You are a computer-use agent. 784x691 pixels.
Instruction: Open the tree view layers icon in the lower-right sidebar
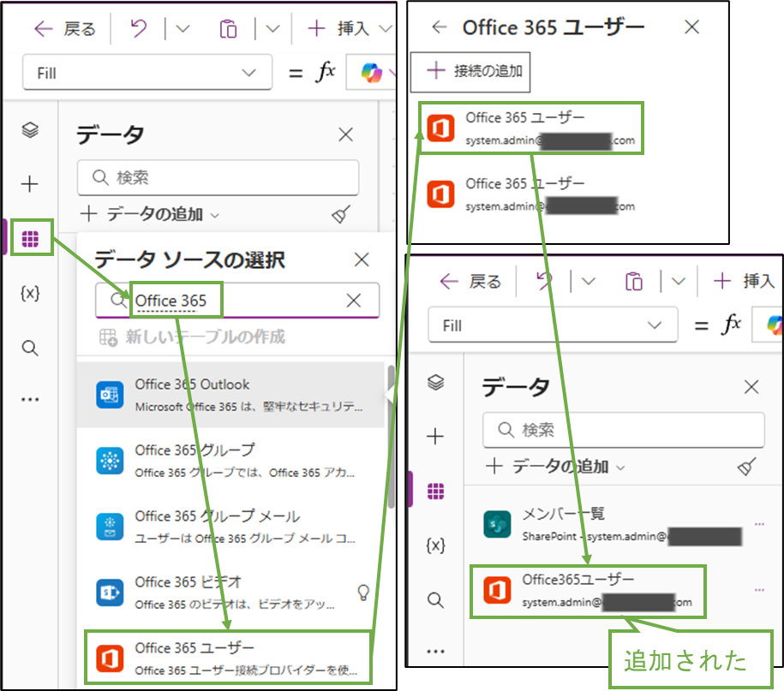435,382
